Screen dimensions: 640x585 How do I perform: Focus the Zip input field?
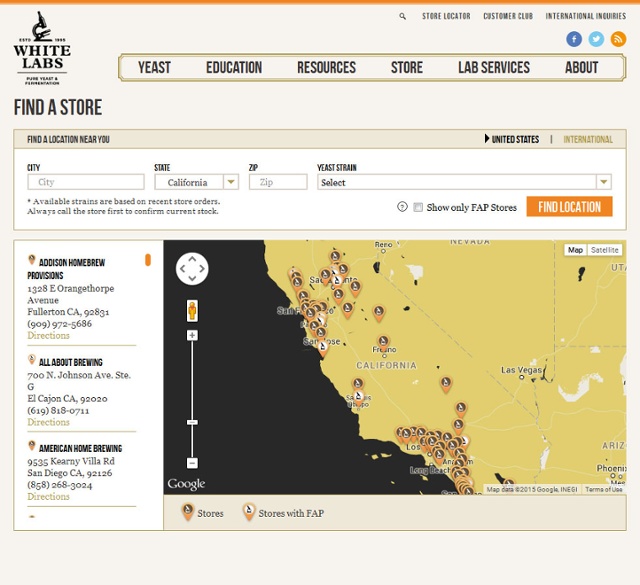(278, 182)
